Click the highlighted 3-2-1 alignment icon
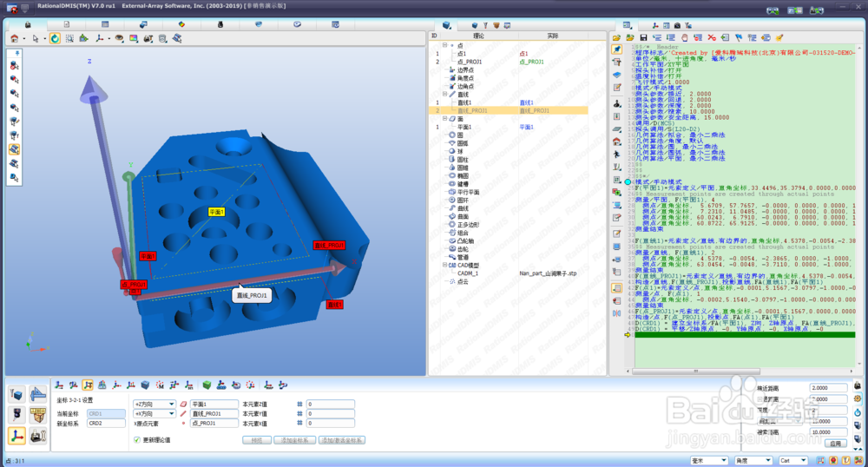 click(x=88, y=385)
